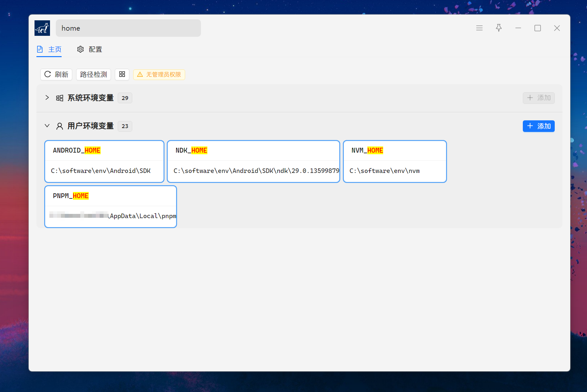The height and width of the screenshot is (392, 587).
Task: Click the warning no-admin-permission badge
Action: (159, 75)
